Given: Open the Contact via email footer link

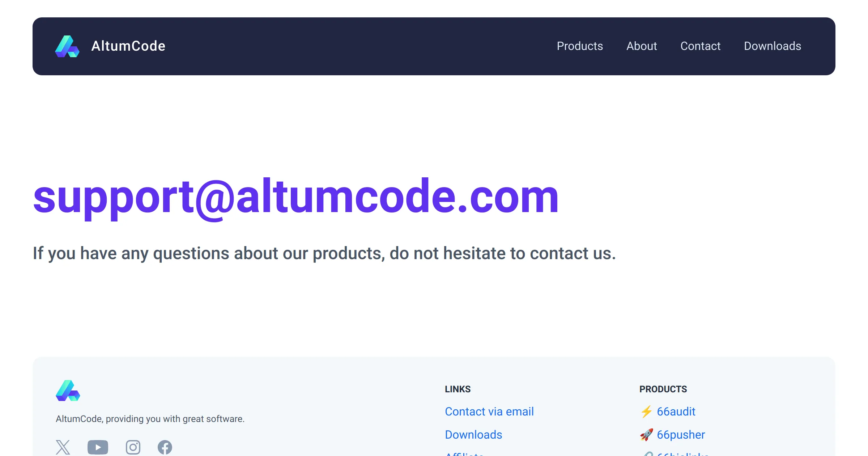Looking at the screenshot, I should pyautogui.click(x=489, y=411).
